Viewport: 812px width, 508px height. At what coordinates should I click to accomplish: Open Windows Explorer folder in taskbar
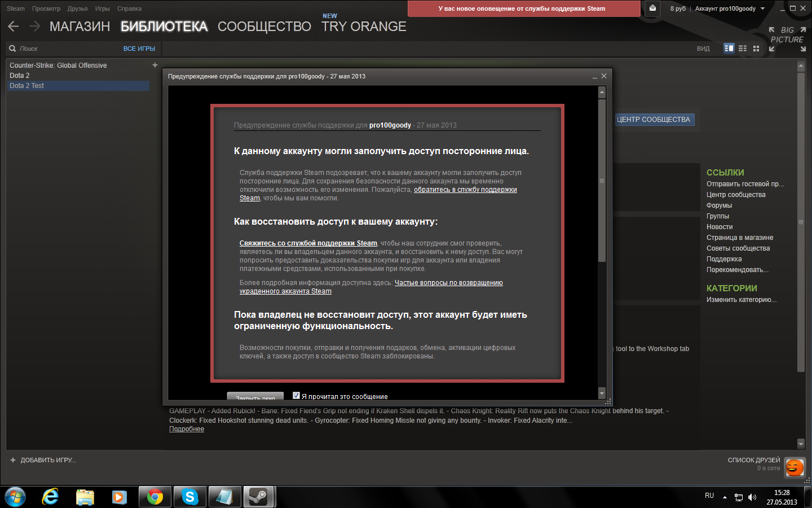[85, 497]
